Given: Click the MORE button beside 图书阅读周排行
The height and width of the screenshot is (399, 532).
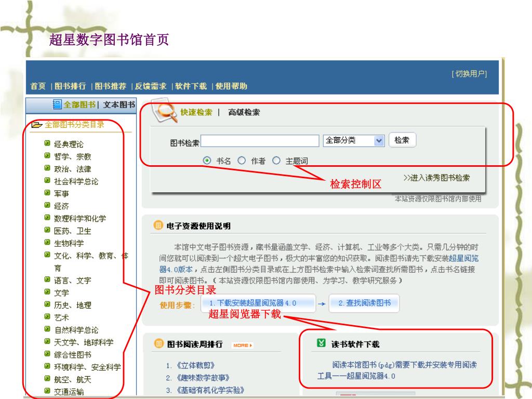Looking at the screenshot, I should pos(243,345).
